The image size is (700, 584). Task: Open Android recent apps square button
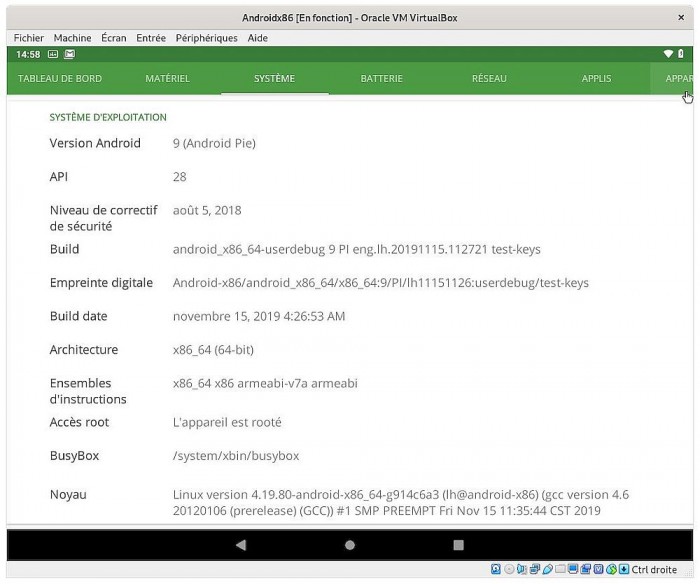coord(458,545)
